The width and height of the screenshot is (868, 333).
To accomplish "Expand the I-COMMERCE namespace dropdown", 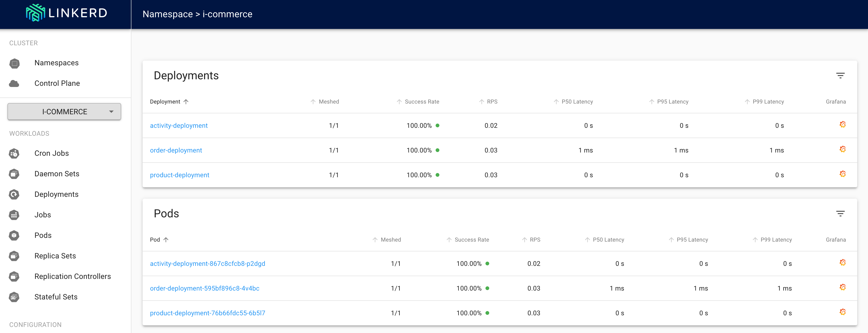I will pos(64,112).
